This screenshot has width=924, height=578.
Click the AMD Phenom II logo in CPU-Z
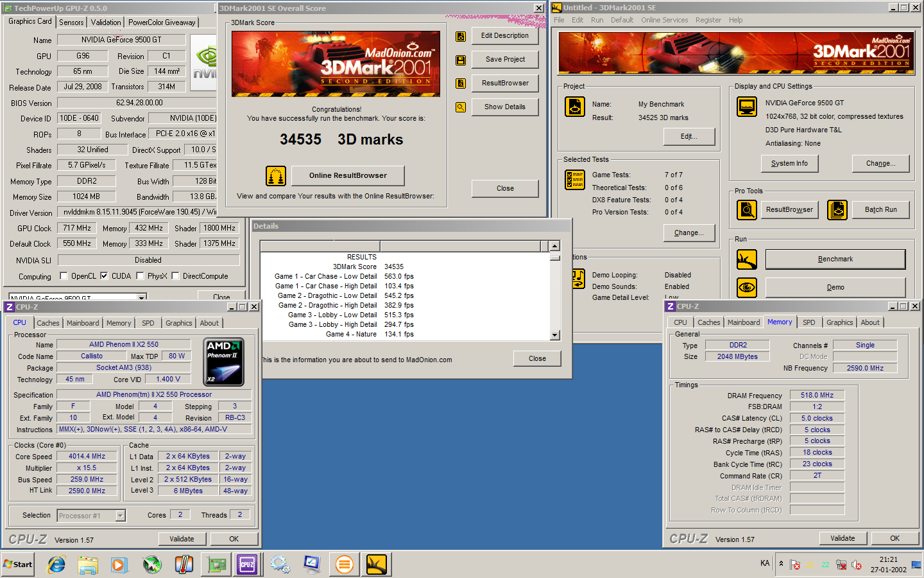click(x=224, y=362)
